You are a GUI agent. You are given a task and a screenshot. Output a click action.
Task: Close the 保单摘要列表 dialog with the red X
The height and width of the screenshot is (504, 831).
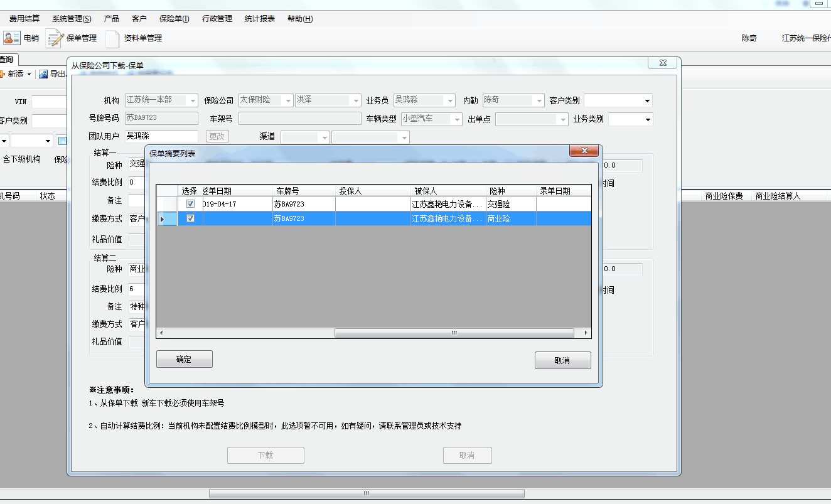pyautogui.click(x=583, y=151)
